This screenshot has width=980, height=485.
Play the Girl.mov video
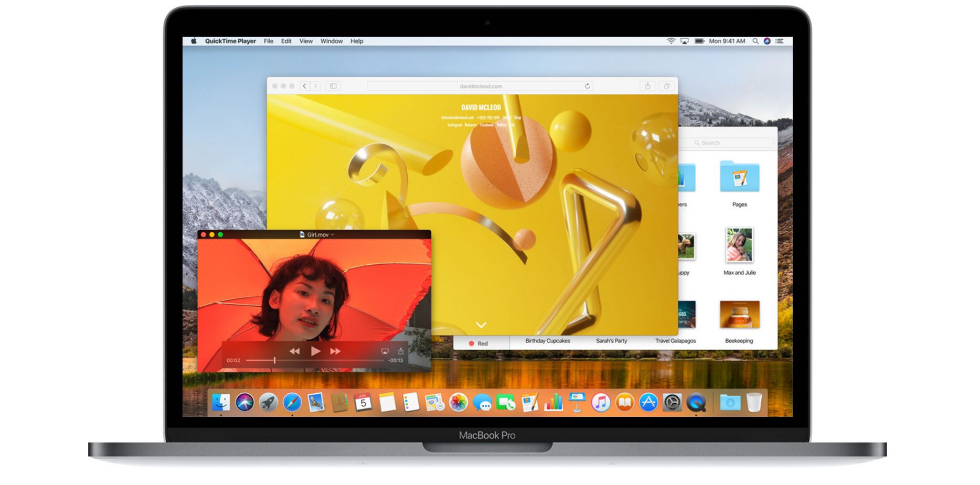coord(315,351)
